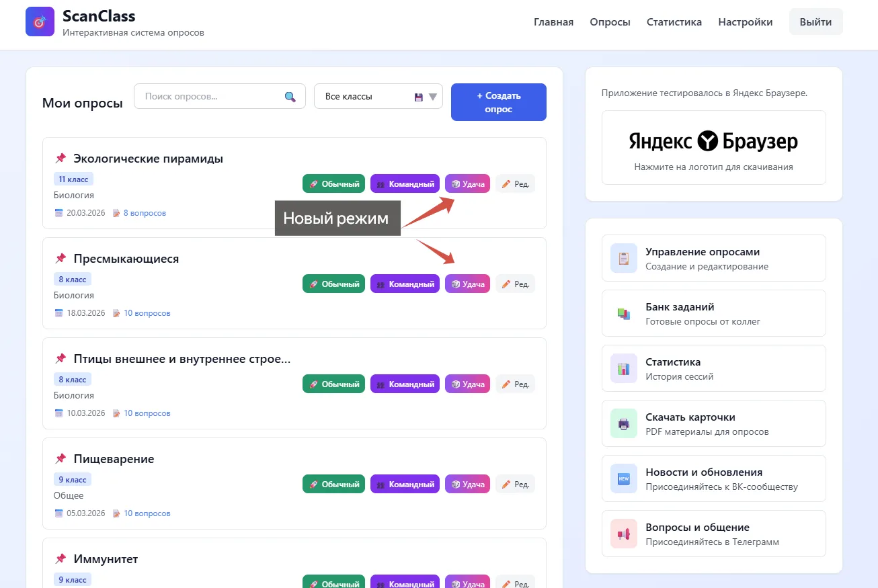The image size is (878, 588).
Task: Click the Управление опросами clipboard icon
Action: (x=624, y=258)
